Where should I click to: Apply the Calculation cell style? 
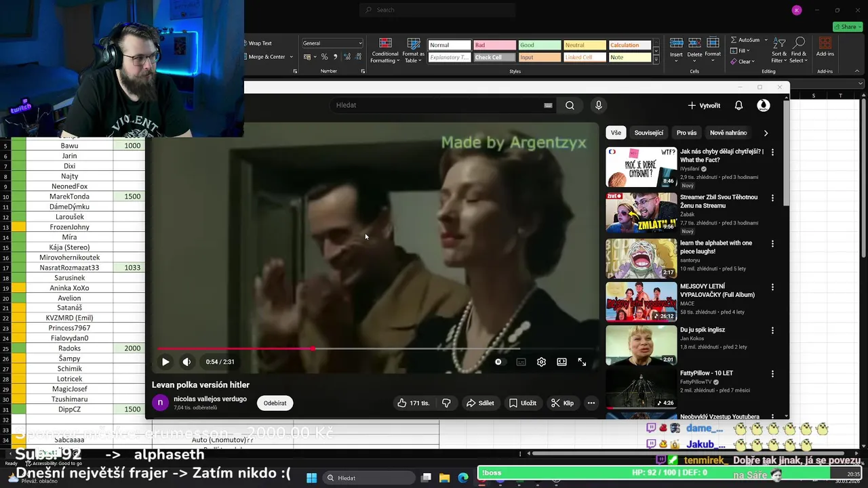coord(630,45)
